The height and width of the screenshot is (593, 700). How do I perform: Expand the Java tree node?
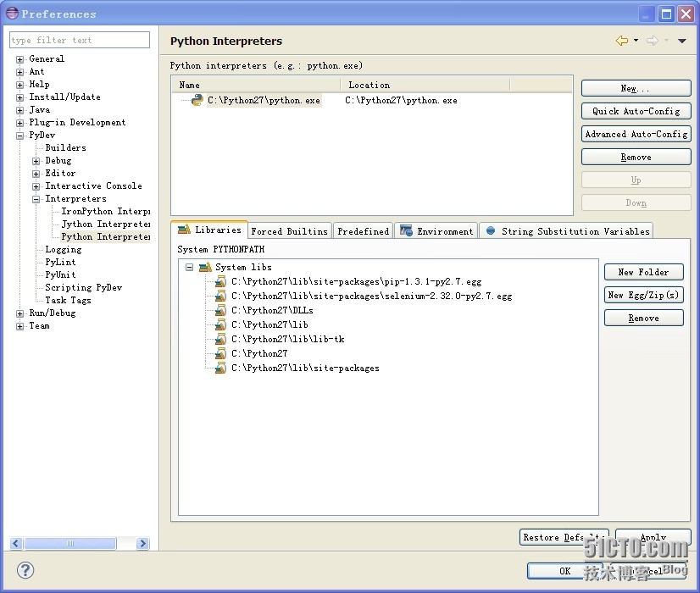[19, 110]
